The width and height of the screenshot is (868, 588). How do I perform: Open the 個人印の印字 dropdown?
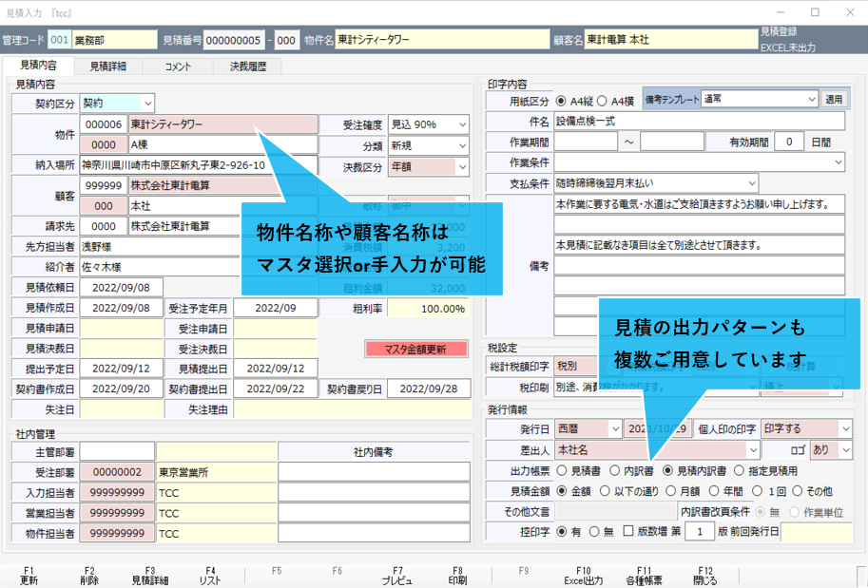click(846, 428)
